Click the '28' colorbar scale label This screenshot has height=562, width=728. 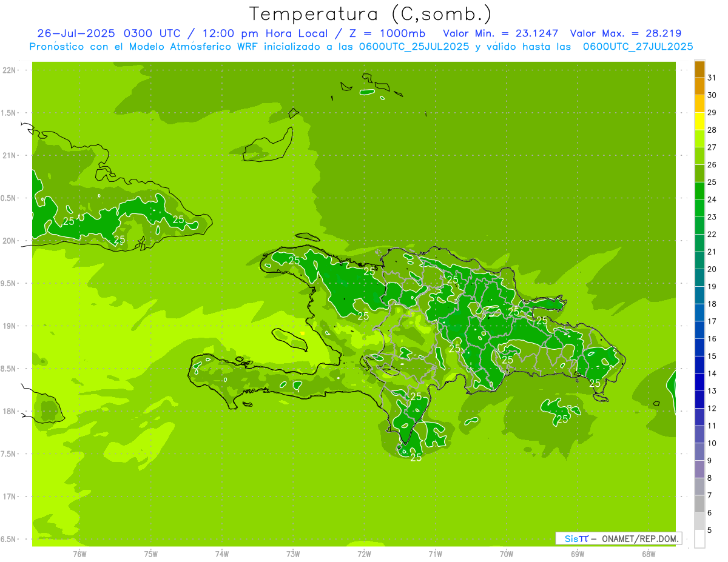(712, 130)
